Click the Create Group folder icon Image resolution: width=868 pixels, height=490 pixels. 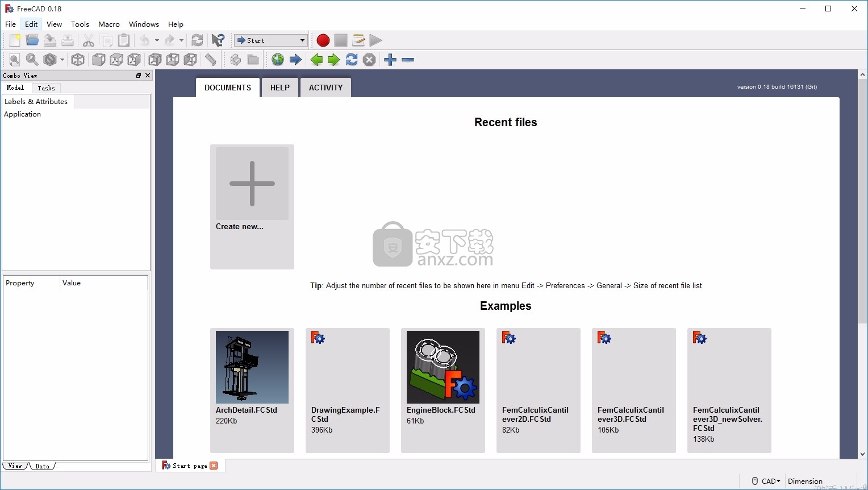coord(253,60)
